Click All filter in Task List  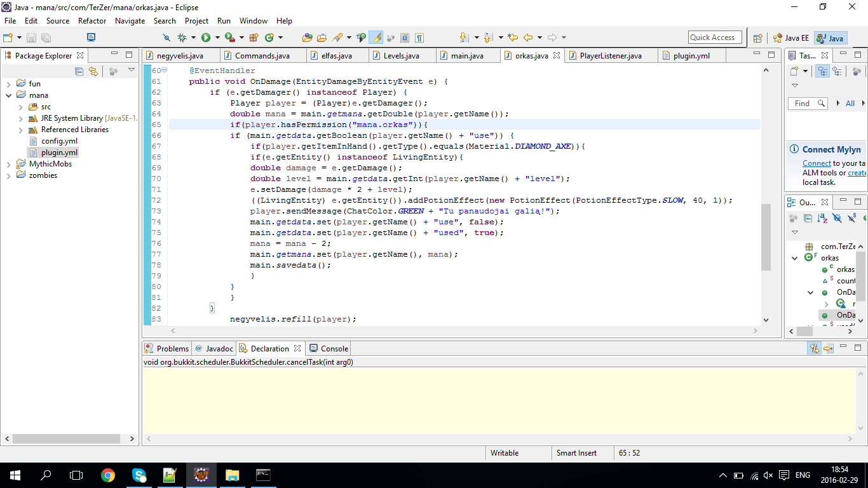coord(850,103)
